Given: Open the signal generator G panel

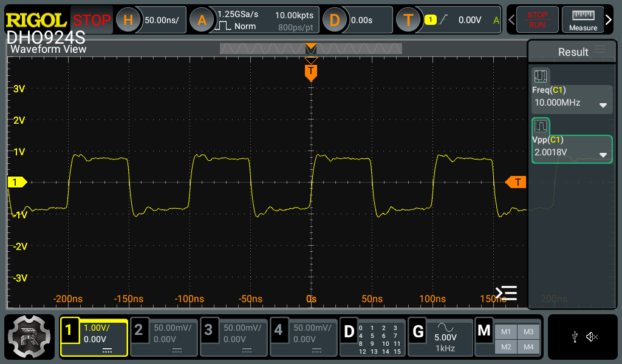Looking at the screenshot, I should (x=440, y=337).
